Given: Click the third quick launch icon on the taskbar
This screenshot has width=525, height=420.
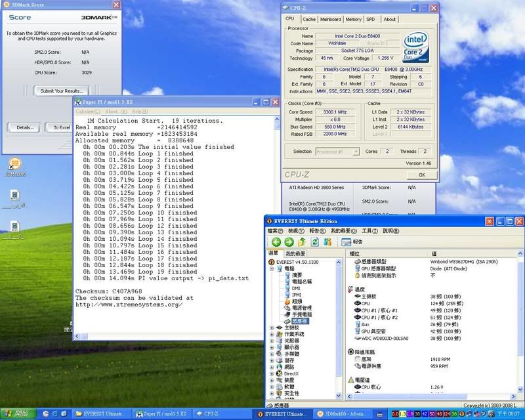Looking at the screenshot, I should 64,414.
